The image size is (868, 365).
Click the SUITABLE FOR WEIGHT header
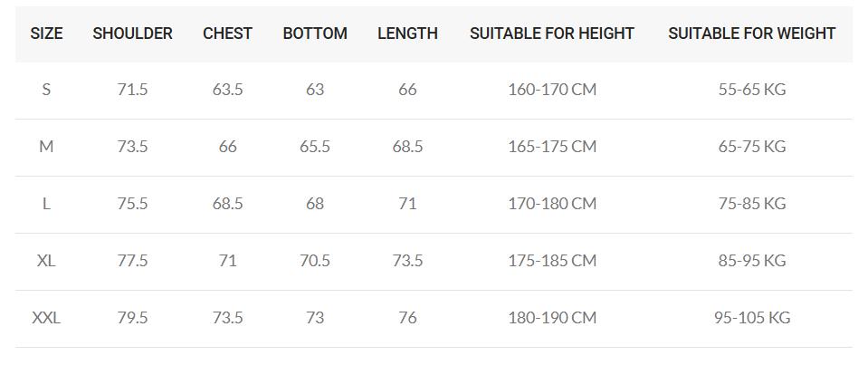pos(751,34)
